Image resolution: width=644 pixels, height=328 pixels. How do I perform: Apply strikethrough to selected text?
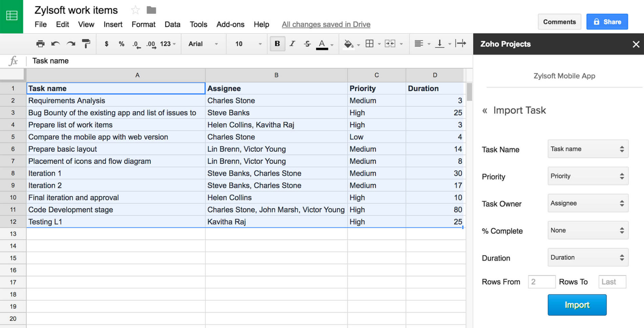307,44
